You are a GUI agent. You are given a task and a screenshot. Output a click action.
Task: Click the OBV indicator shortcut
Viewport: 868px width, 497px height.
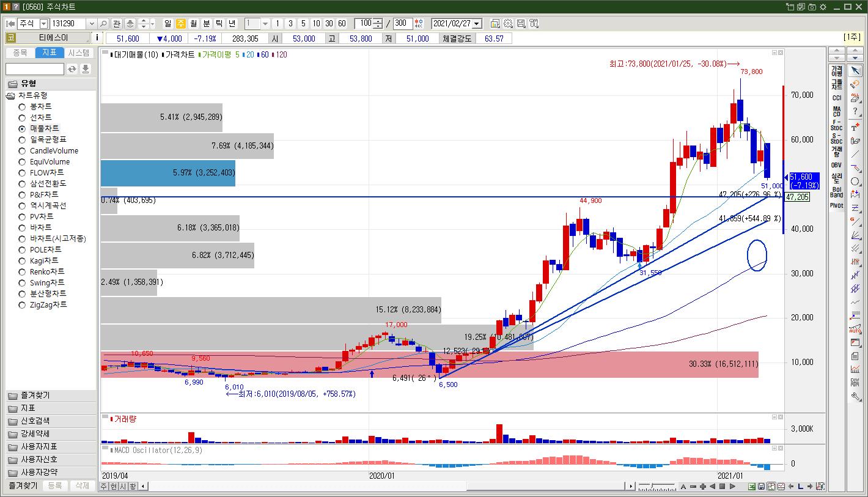click(836, 165)
